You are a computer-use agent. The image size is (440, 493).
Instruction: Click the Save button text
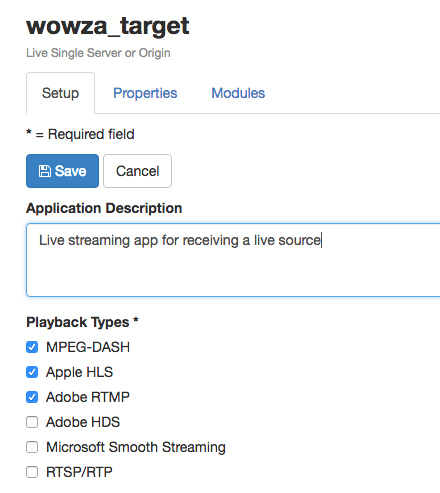[70, 171]
